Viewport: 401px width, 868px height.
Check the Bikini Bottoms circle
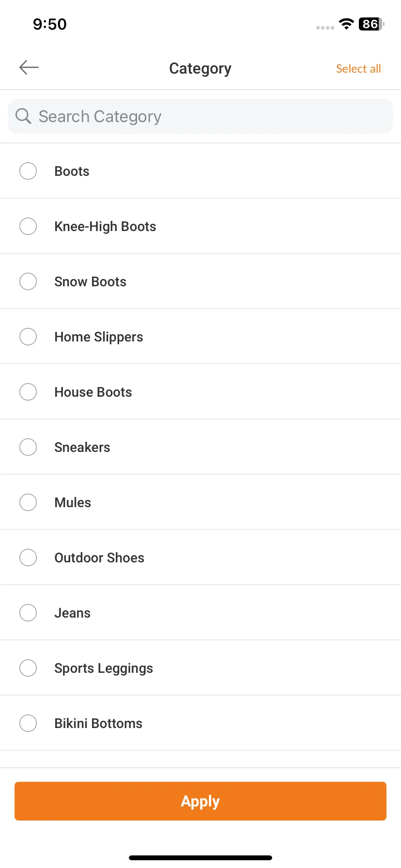click(28, 723)
